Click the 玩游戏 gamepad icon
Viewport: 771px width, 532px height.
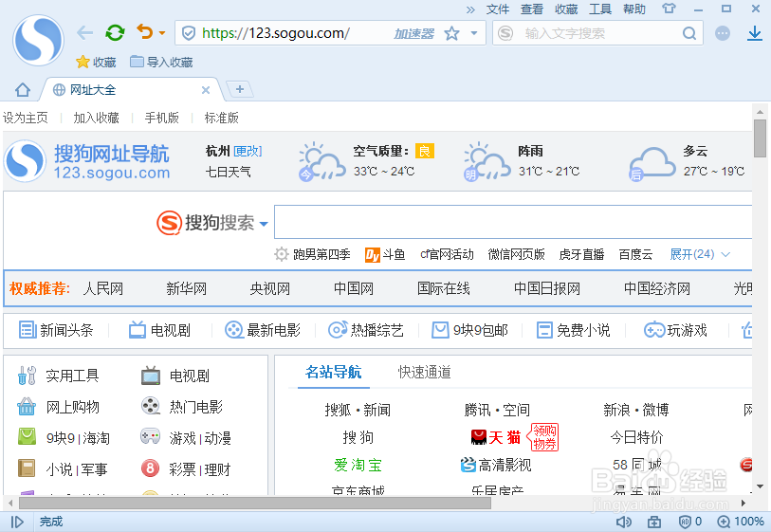(654, 329)
